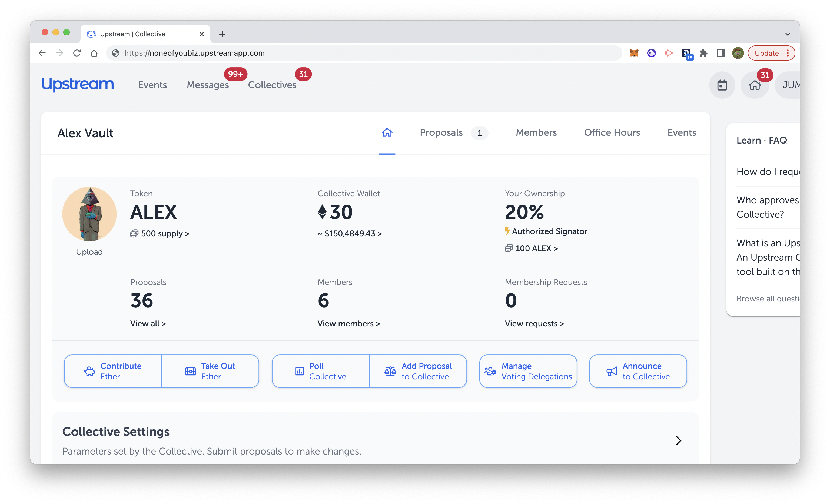The image size is (830, 504).
Task: Open Manage Voting Delegations
Action: [x=528, y=371]
